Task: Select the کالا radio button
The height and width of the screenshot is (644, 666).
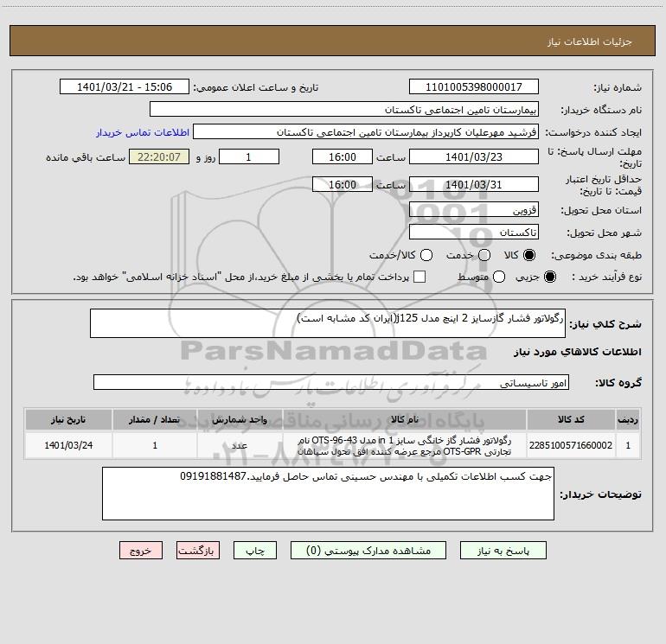Action: [529, 255]
